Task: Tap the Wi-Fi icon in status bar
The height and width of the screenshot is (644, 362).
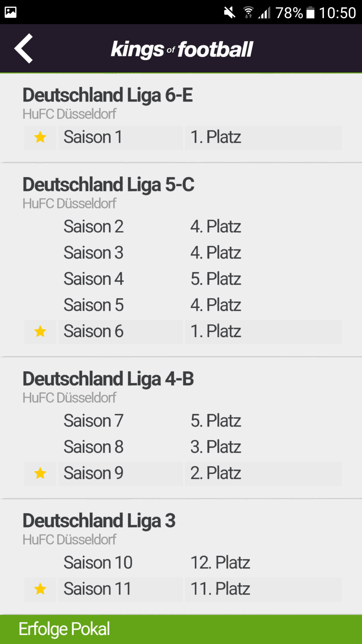Action: point(248,13)
